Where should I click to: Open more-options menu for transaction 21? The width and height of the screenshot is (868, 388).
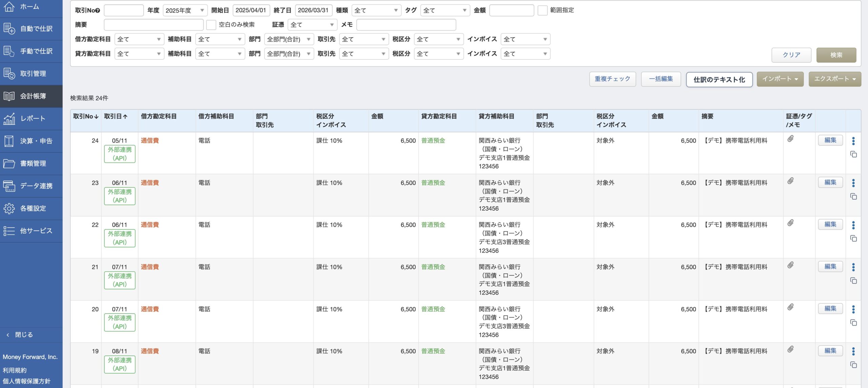tap(853, 267)
